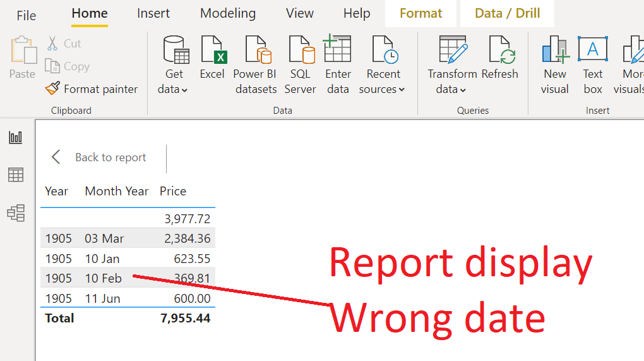644x361 pixels.
Task: Click the 623.55 price value
Action: point(192,259)
